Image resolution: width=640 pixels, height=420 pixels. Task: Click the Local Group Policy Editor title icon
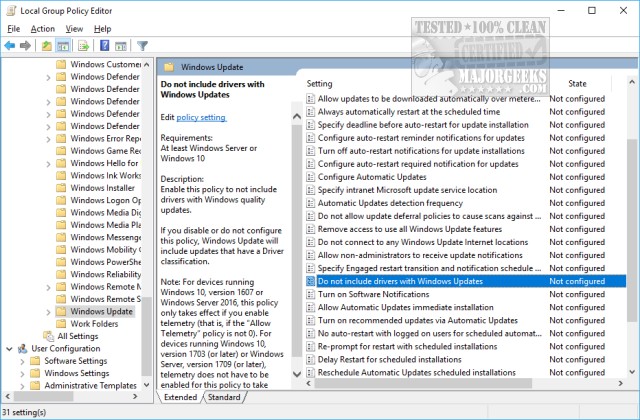click(x=11, y=11)
